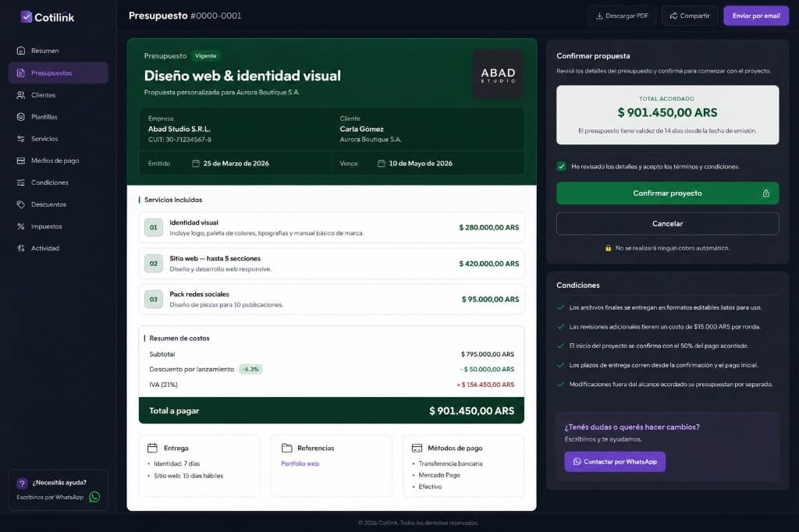Open Plantillas menu item
Screen dimensions: 799x532
coord(58,117)
